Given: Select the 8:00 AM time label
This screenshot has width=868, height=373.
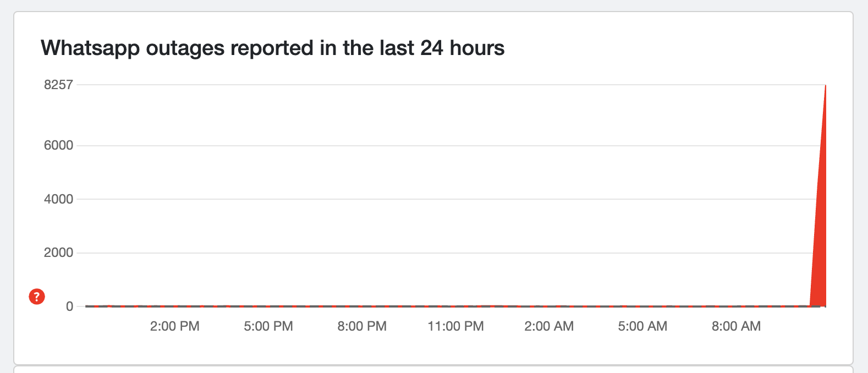Looking at the screenshot, I should [x=736, y=326].
